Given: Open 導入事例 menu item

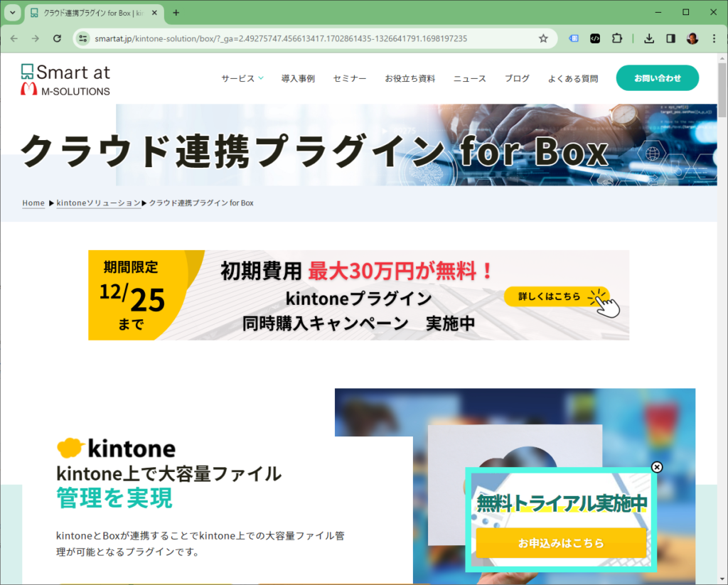Looking at the screenshot, I should tap(298, 78).
